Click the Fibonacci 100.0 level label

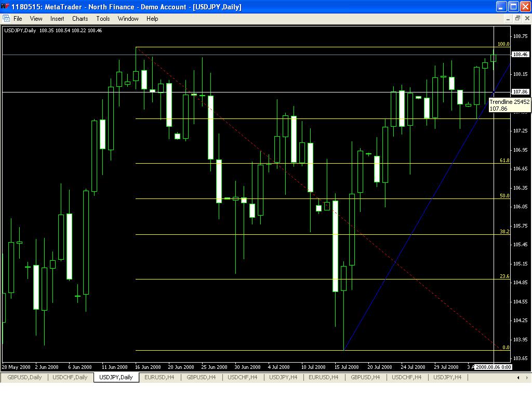[x=503, y=44]
